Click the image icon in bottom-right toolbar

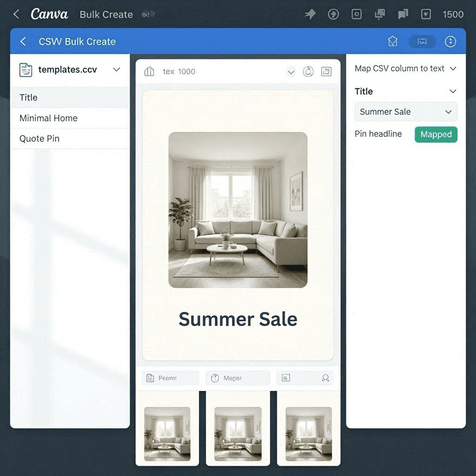pos(286,378)
